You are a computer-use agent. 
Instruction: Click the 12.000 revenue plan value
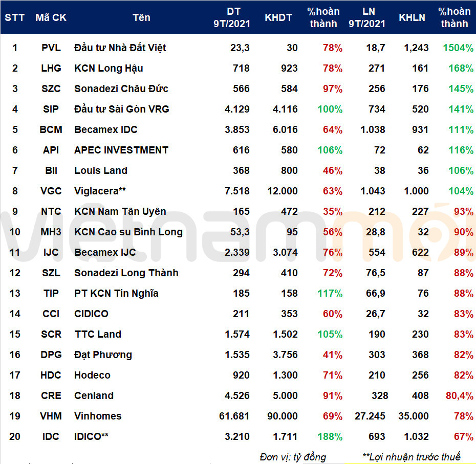point(283,191)
